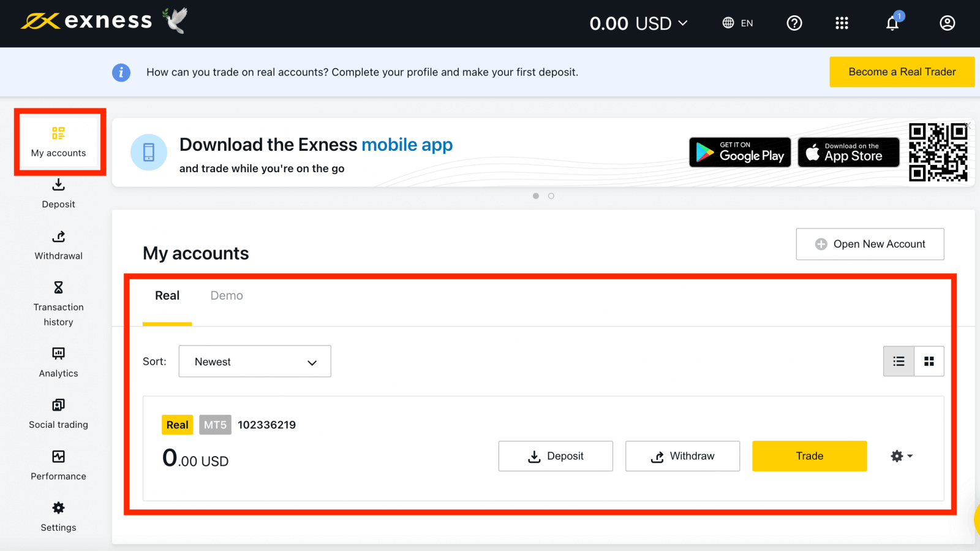Open Transaction history in the sidebar
Screen dimensions: 980x551
point(58,303)
